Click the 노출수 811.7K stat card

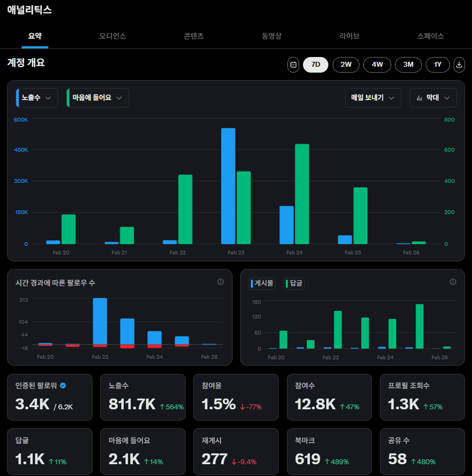click(x=143, y=397)
